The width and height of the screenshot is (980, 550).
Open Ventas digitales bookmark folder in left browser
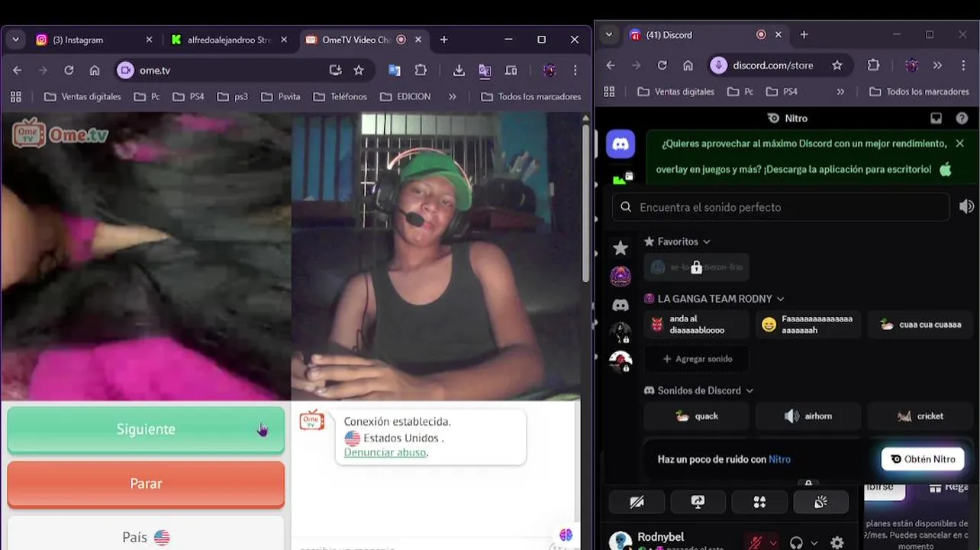coord(83,97)
